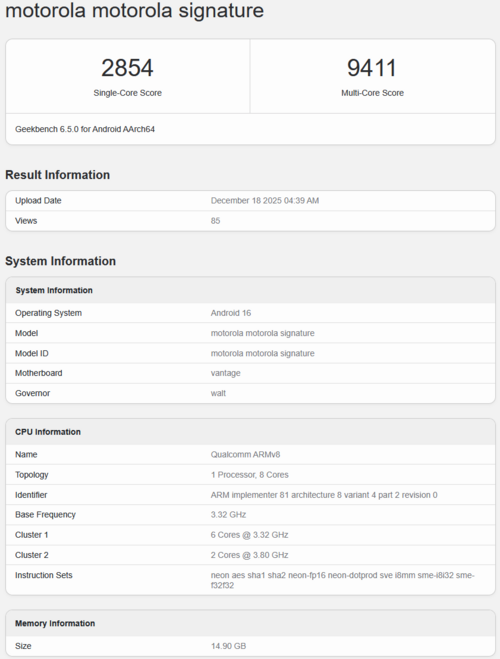The image size is (500, 659).
Task: Click the 'Single-Core Score' label
Action: [x=127, y=93]
